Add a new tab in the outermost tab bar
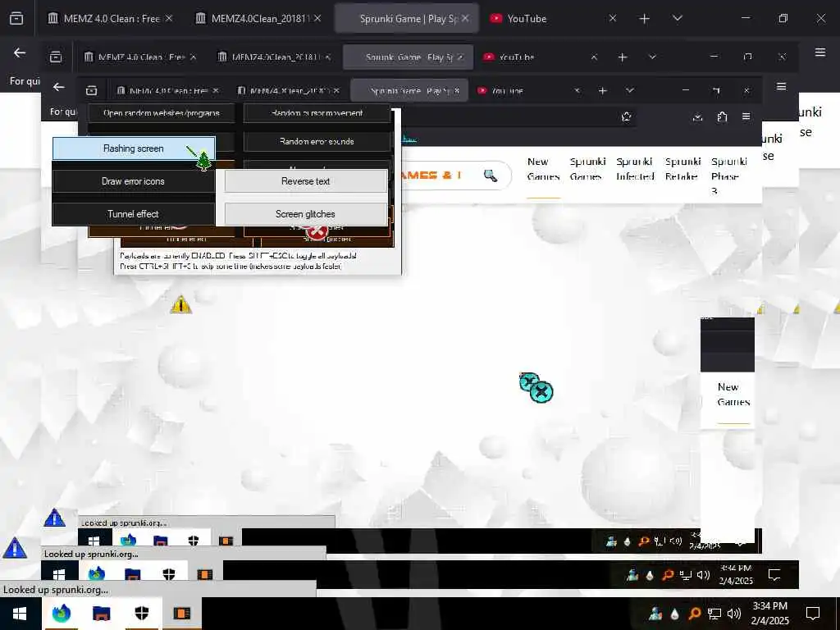840x630 pixels. (x=644, y=19)
